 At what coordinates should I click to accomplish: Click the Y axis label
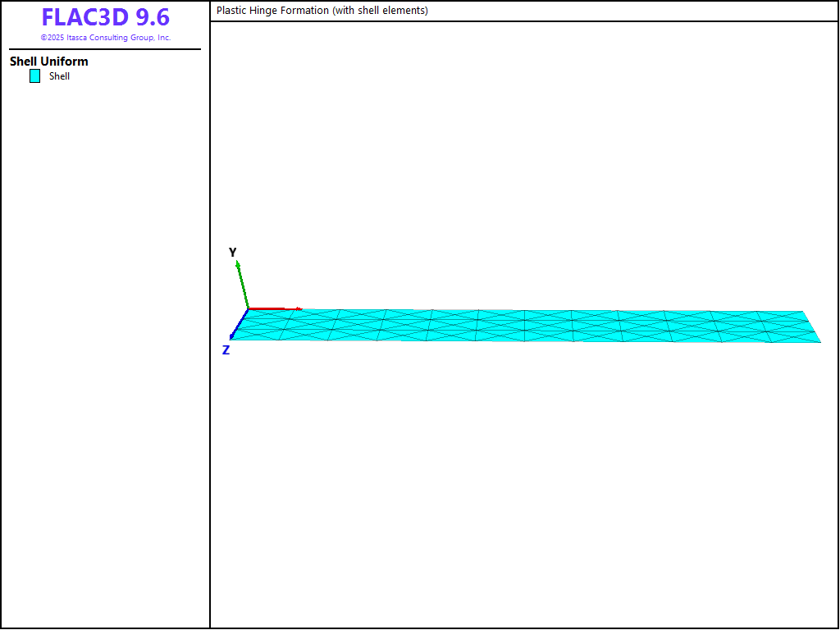pyautogui.click(x=232, y=252)
